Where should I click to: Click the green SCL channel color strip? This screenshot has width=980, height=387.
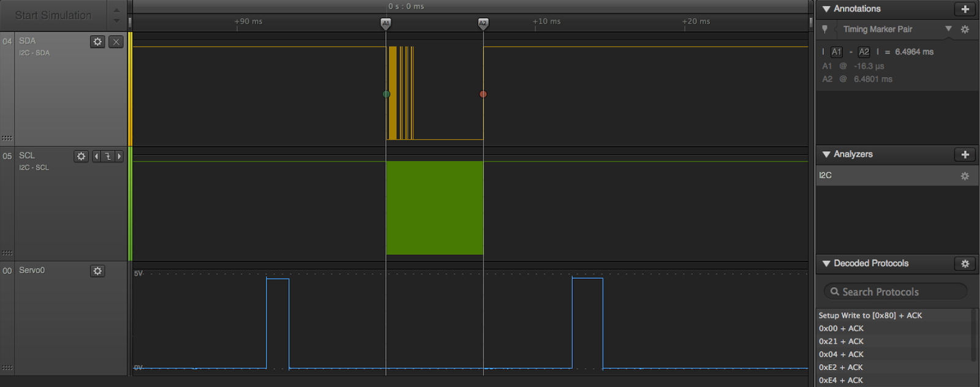click(x=130, y=204)
